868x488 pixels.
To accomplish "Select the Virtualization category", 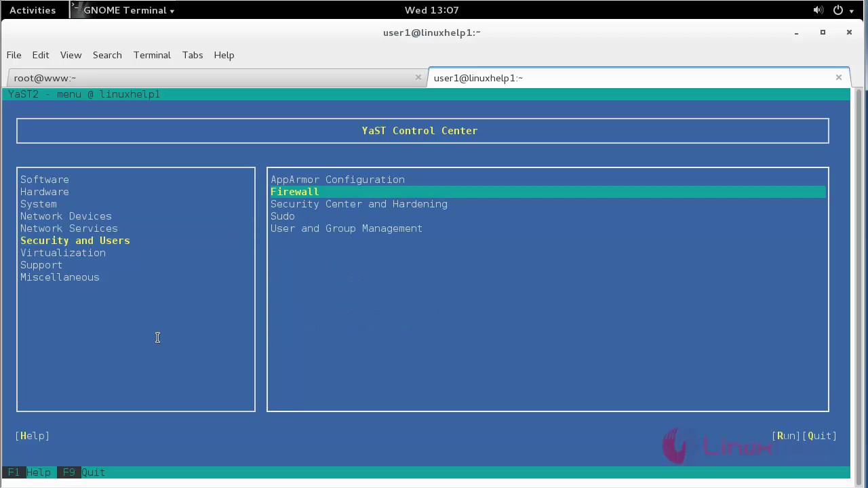I will pos(63,253).
